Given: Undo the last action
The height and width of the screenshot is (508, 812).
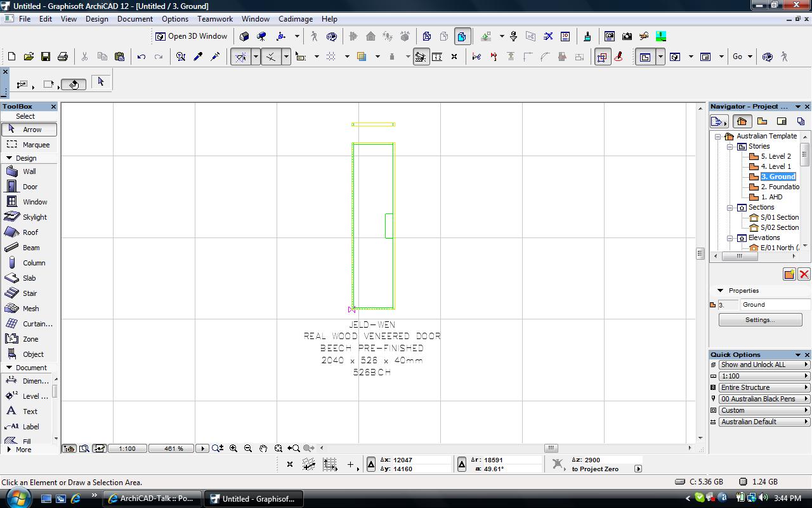Looking at the screenshot, I should click(x=141, y=57).
